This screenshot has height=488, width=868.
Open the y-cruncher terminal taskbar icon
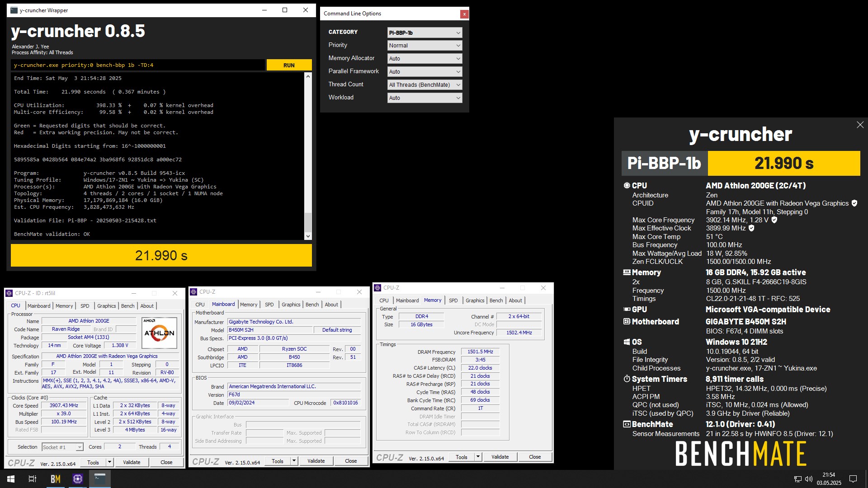(100, 479)
